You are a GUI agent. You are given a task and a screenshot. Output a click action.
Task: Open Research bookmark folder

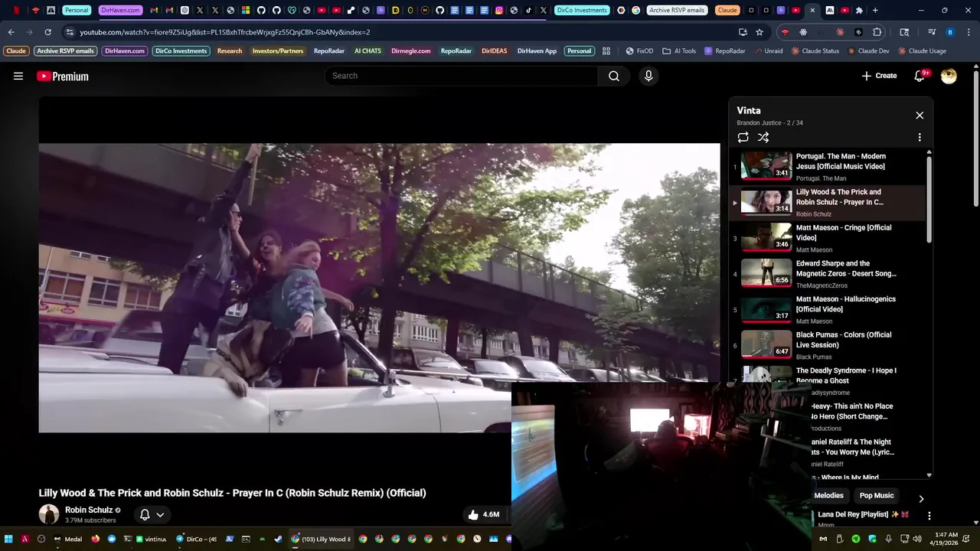tap(230, 51)
